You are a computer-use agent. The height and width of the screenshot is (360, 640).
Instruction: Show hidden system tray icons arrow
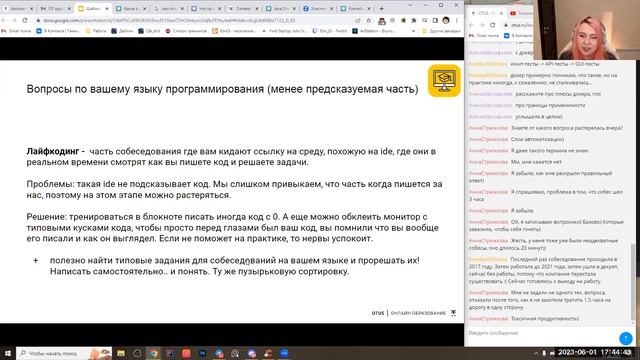pos(536,353)
